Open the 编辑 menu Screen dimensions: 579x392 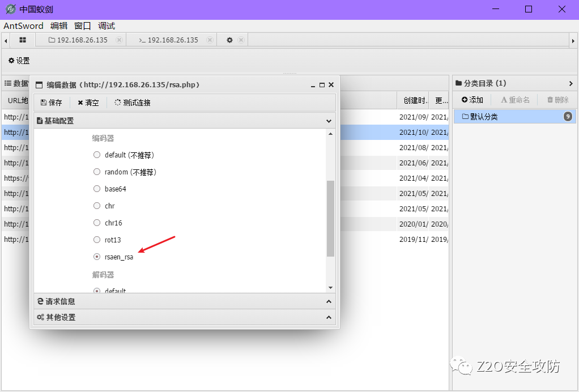[59, 26]
